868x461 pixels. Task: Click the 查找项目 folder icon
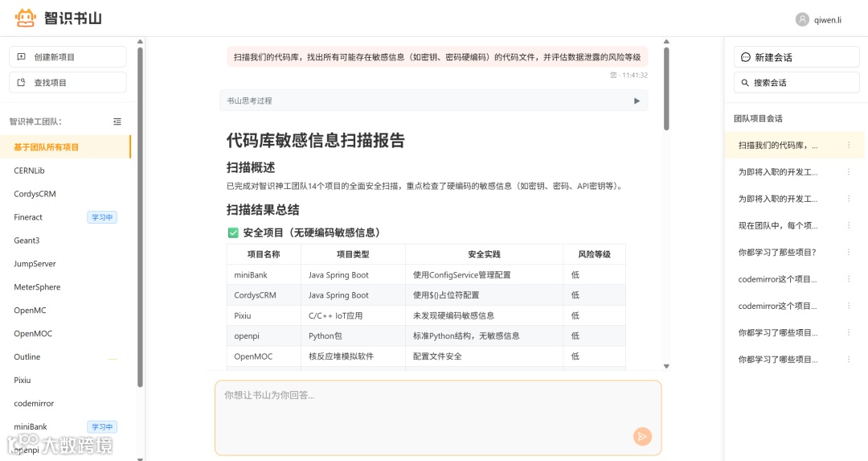point(22,83)
